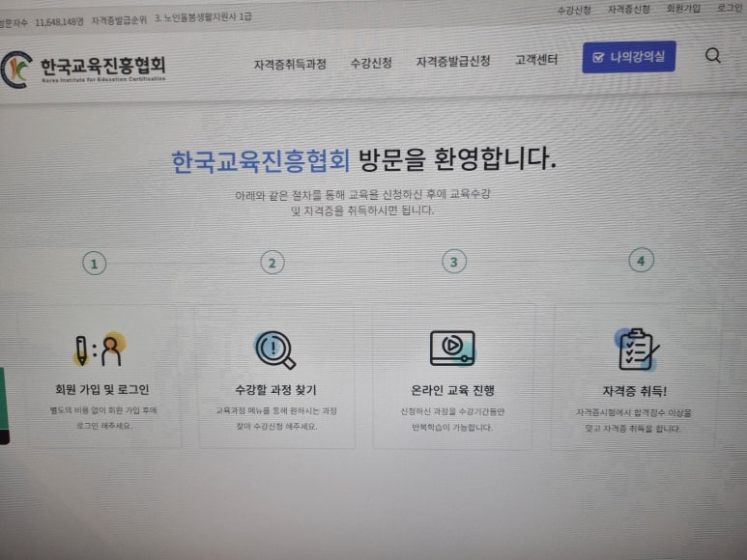Screen dimensions: 747x560
Task: Open 고객센터 menu
Action: (x=536, y=60)
